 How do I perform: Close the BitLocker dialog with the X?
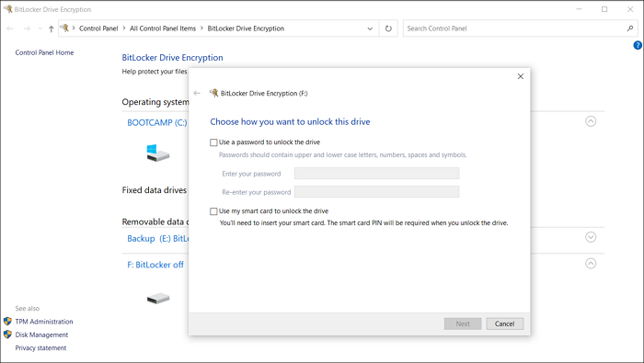tap(521, 76)
